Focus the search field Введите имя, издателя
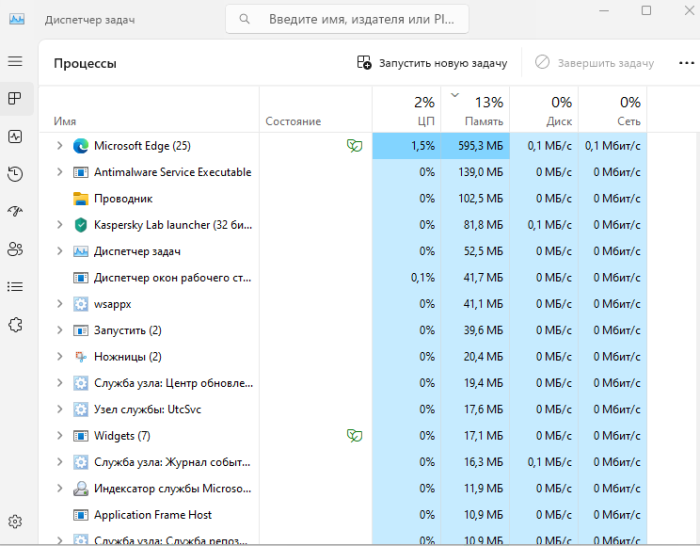 pyautogui.click(x=347, y=19)
